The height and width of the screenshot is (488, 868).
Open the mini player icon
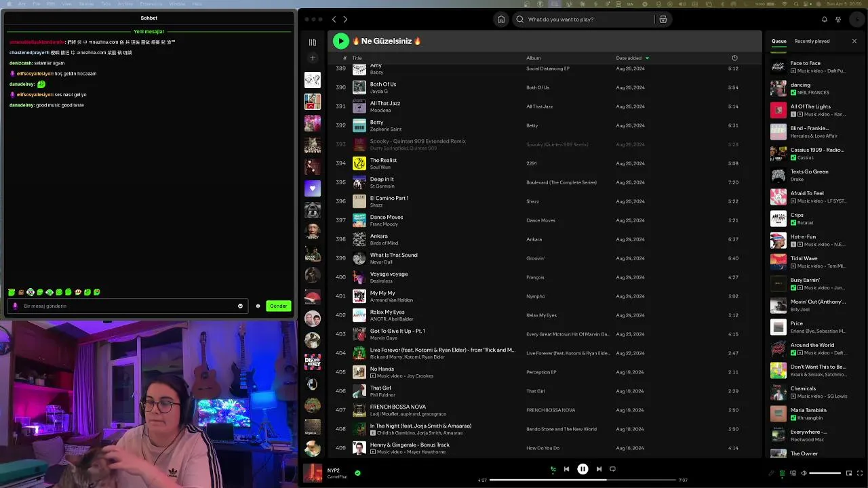tap(848, 473)
